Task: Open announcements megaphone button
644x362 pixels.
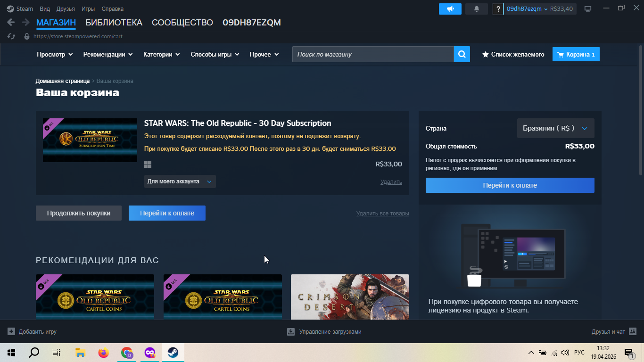Action: [450, 9]
